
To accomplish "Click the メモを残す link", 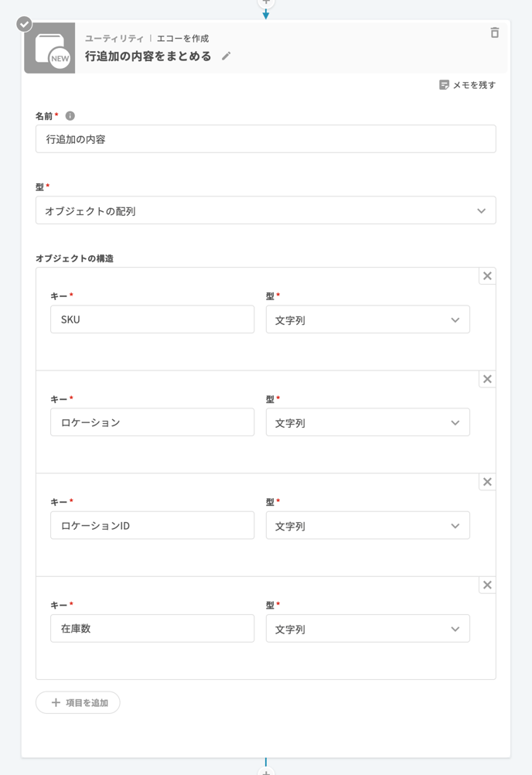I will click(x=467, y=85).
